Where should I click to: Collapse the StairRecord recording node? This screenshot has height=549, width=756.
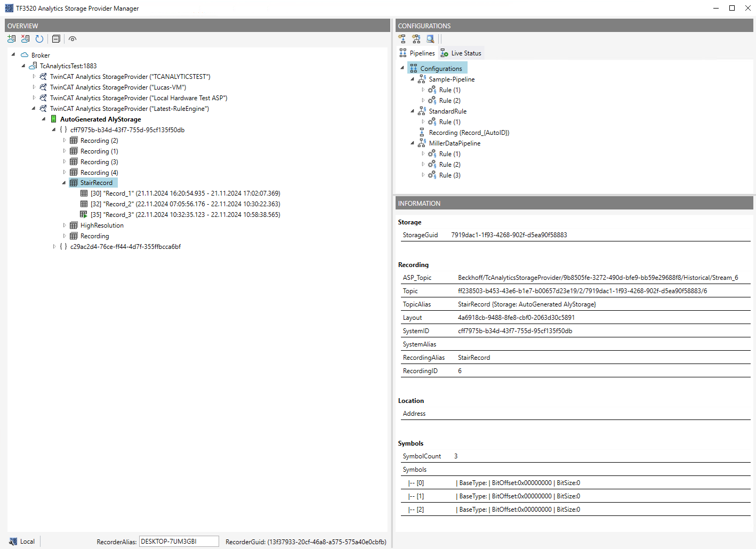pyautogui.click(x=65, y=183)
